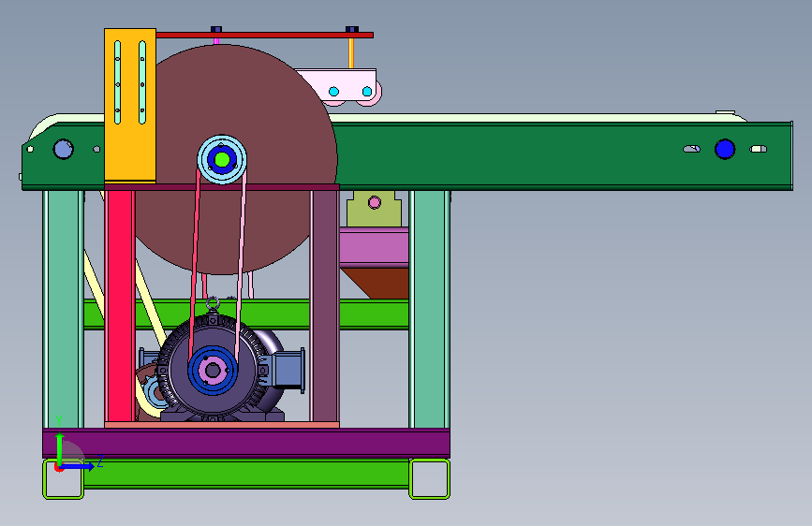Select the cyan upper pulley with green center
The image size is (812, 526).
click(x=222, y=159)
